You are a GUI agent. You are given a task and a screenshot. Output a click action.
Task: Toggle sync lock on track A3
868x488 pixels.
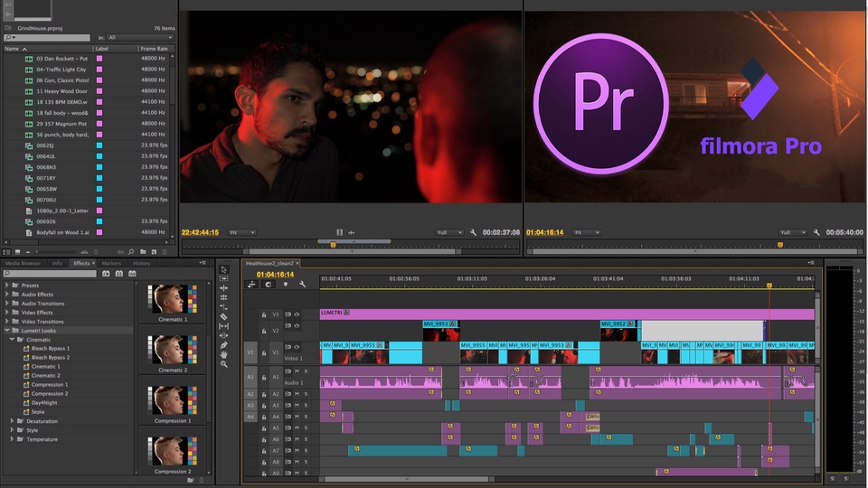click(288, 405)
